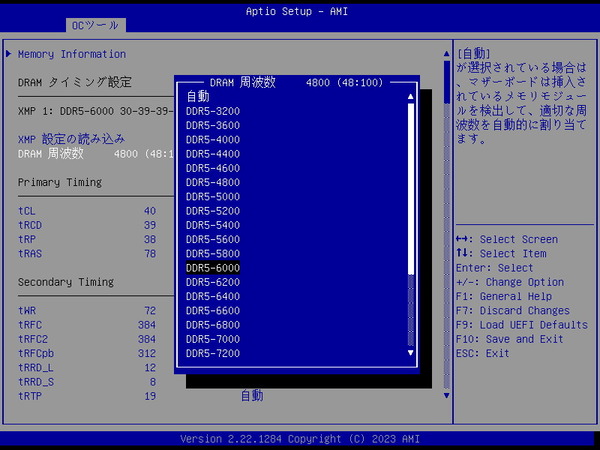600x450 pixels.
Task: Click the Primary Timing heading
Action: click(60, 182)
